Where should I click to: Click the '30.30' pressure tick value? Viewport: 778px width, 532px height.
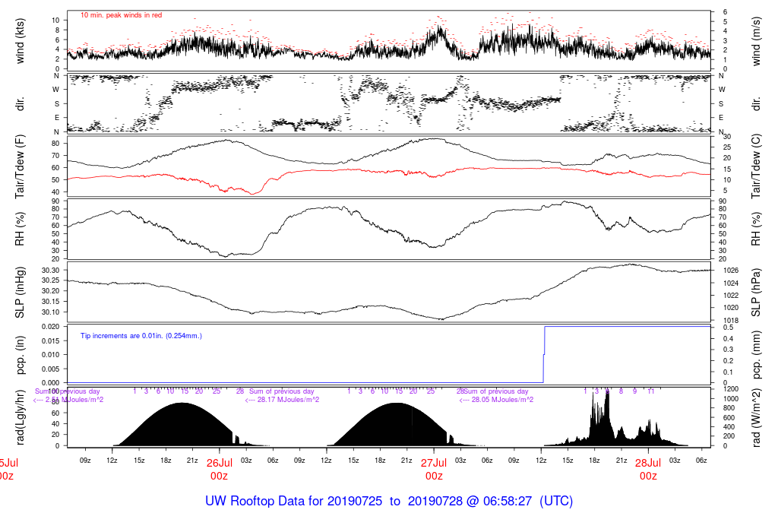tap(51, 271)
